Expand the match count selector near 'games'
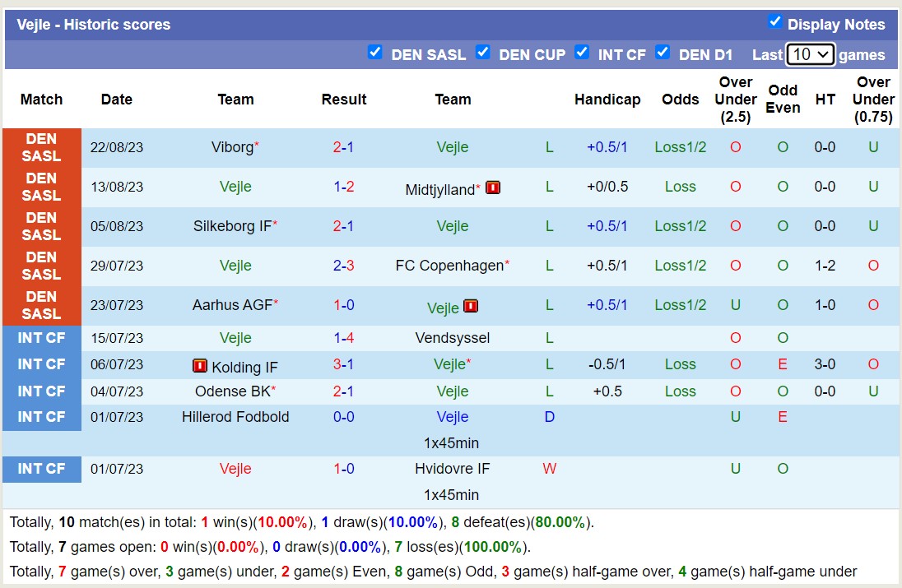 coord(811,54)
